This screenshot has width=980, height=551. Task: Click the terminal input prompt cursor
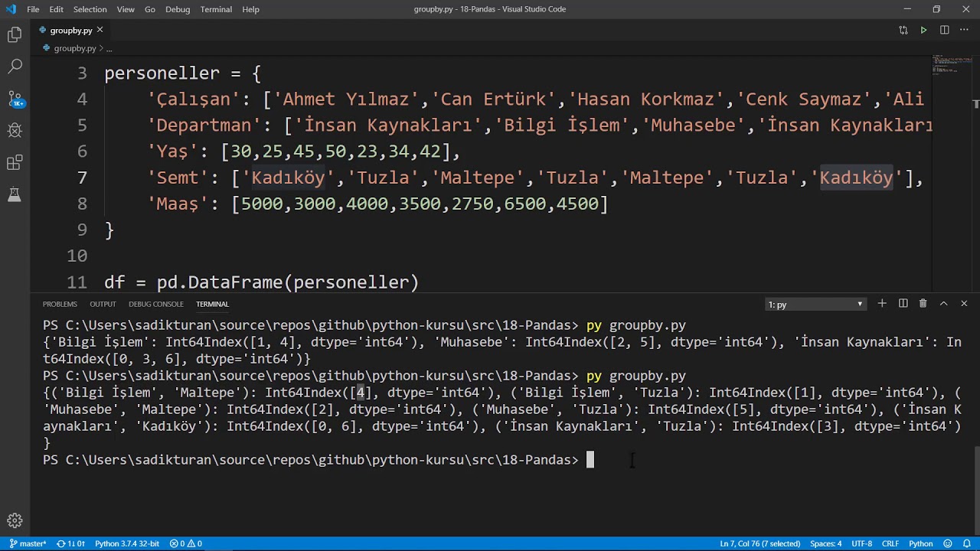point(590,460)
